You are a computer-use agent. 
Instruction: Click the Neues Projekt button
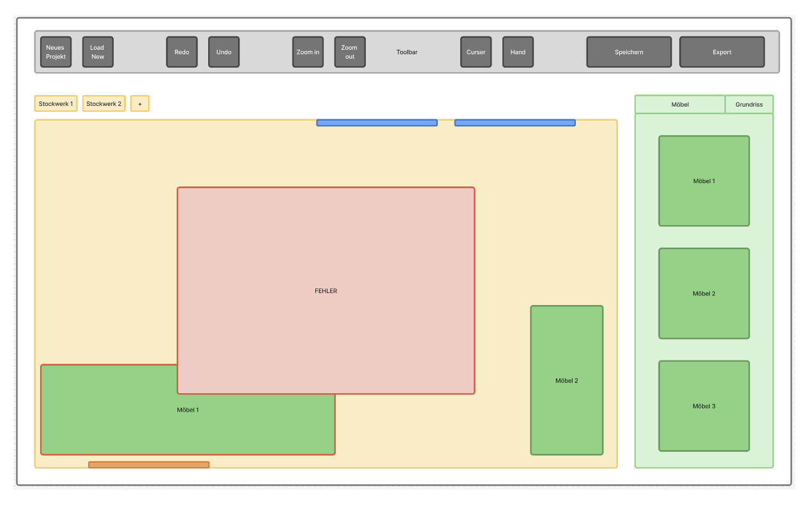tap(56, 52)
